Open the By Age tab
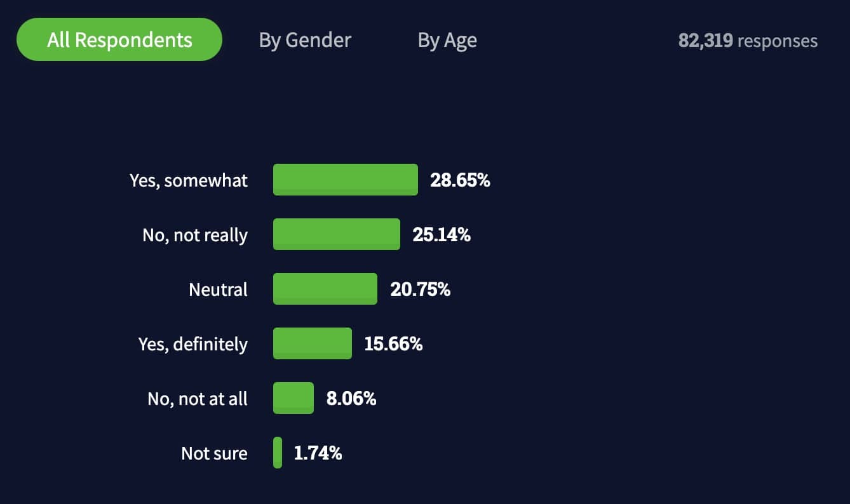Viewport: 850px width, 504px height. coord(447,40)
